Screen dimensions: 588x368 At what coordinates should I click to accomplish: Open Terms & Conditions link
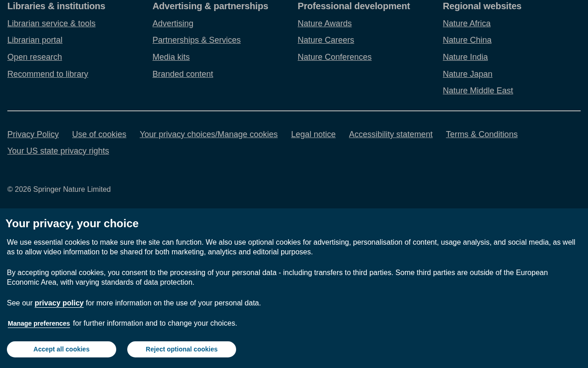coord(482,134)
